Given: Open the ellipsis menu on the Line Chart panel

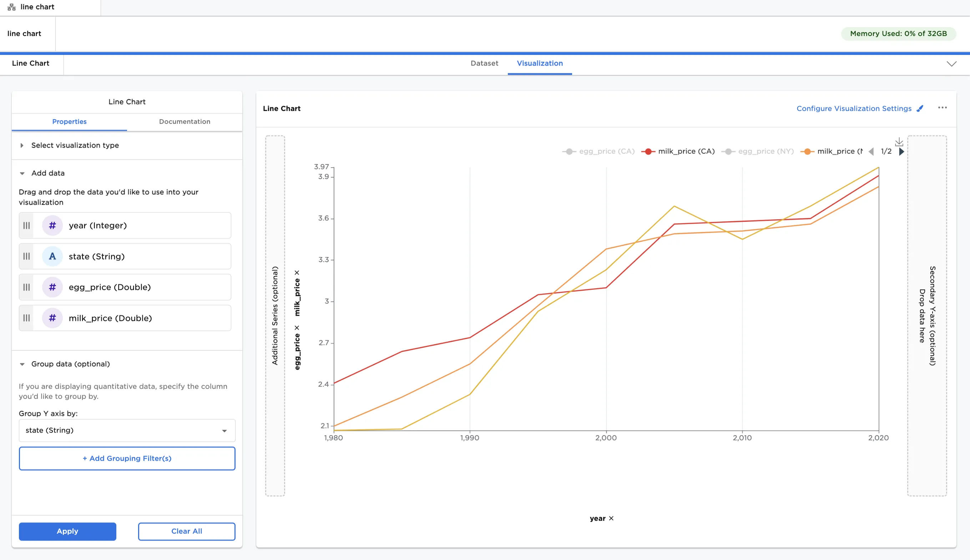Looking at the screenshot, I should coord(942,108).
